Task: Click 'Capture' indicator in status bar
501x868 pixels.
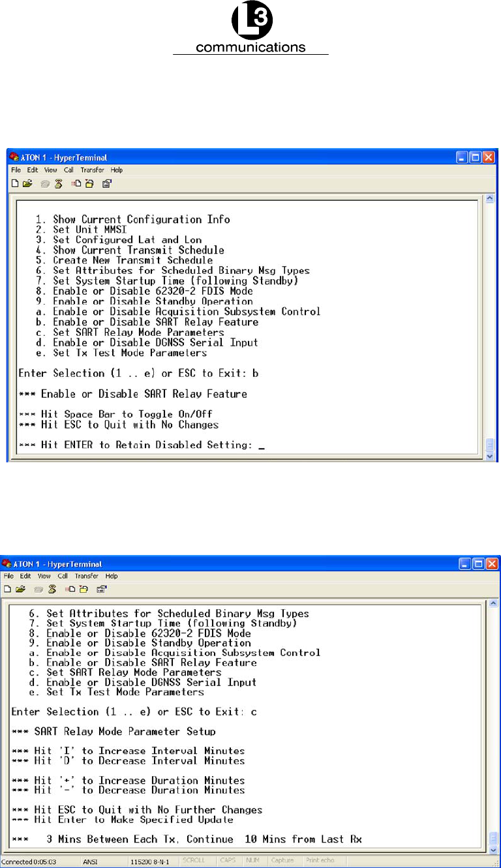Action: (x=282, y=861)
